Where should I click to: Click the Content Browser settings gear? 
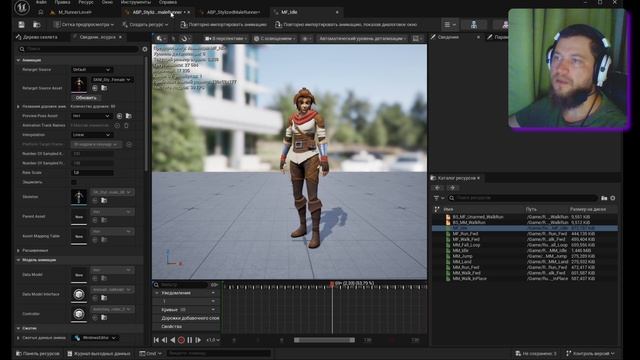(613, 198)
